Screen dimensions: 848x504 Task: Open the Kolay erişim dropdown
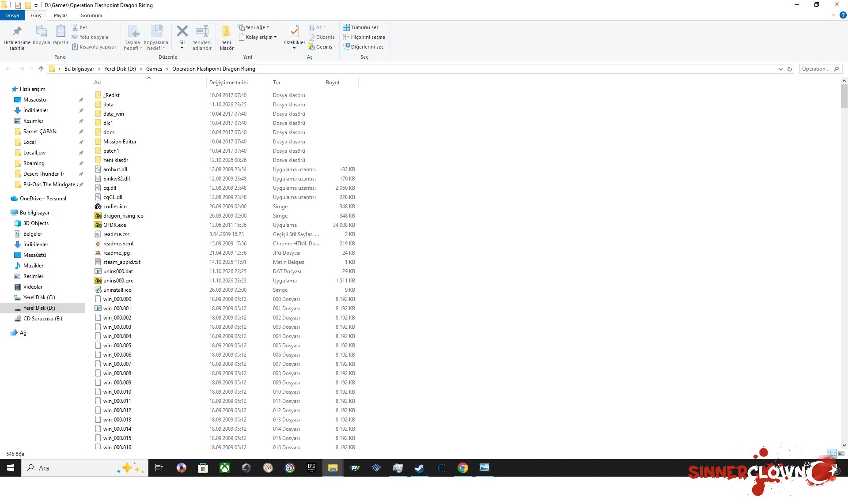tap(257, 37)
